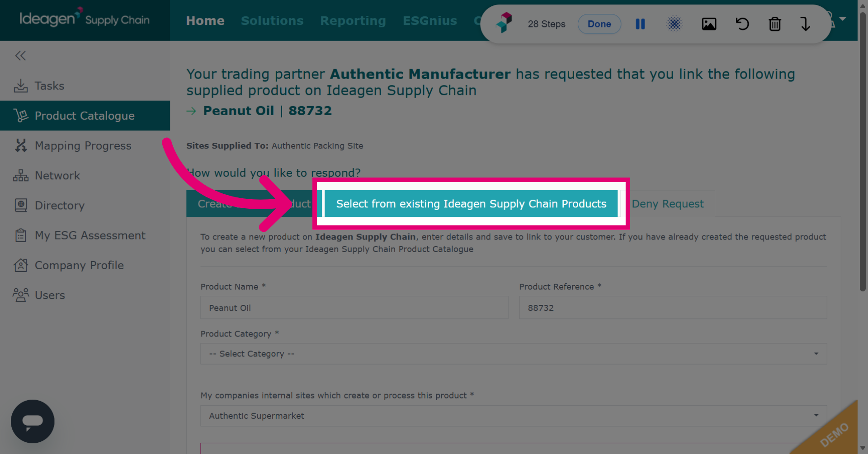Pause the step recording
Screen dimensions: 868x454
640,24
